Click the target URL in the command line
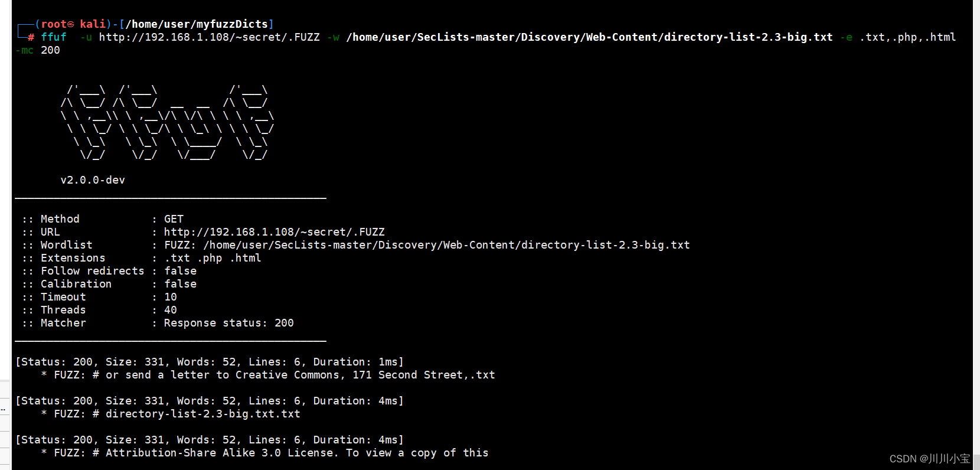Image resolution: width=980 pixels, height=470 pixels. [210, 37]
